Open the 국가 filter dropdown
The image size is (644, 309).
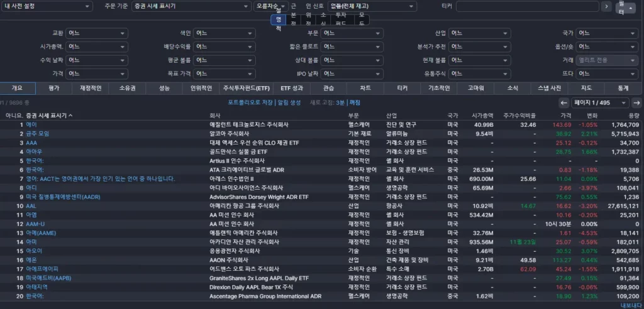pyautogui.click(x=607, y=33)
